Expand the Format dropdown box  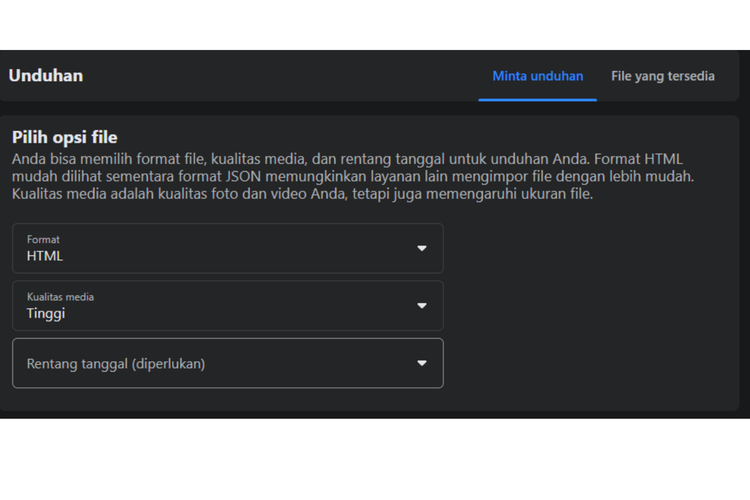pos(227,248)
